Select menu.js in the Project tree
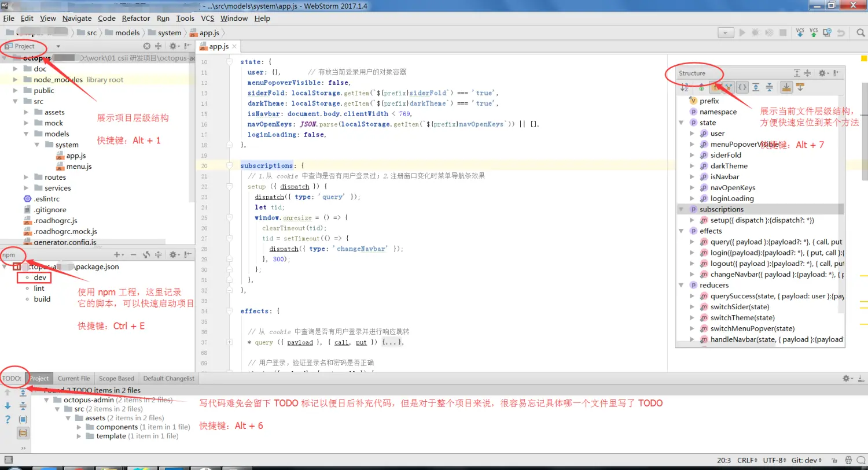This screenshot has width=868, height=470. pyautogui.click(x=79, y=166)
